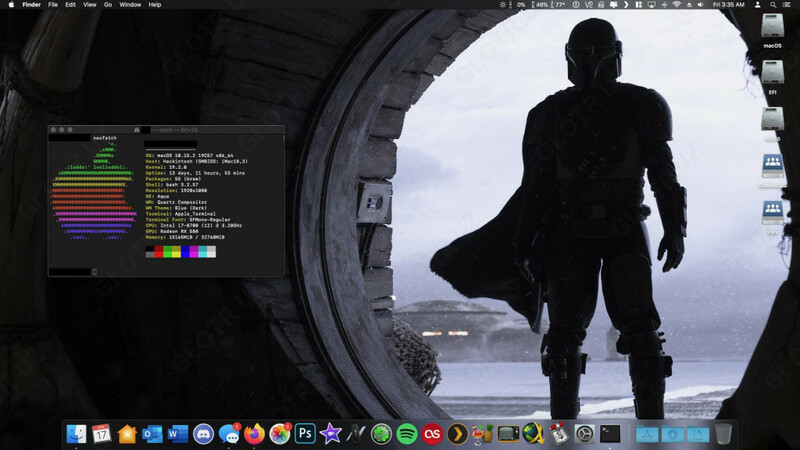Open the pineapple cocktail app icon
The image size is (800, 450).
point(483,434)
